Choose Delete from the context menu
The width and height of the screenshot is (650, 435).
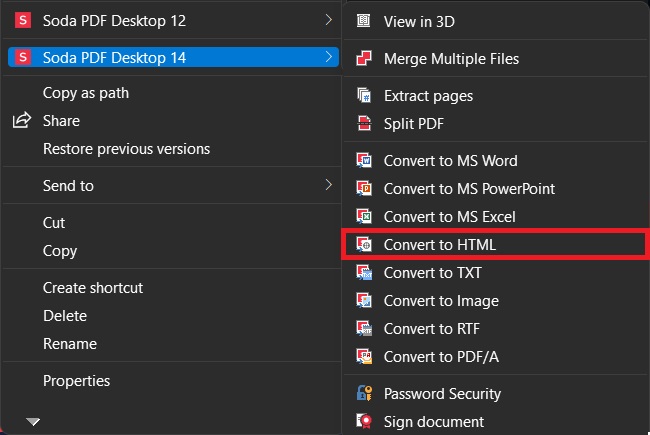click(65, 316)
